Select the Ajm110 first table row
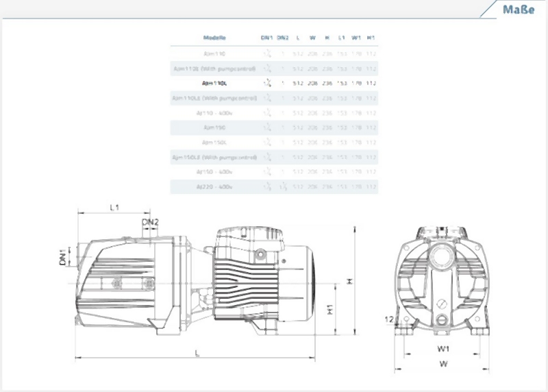This screenshot has width=548, height=392. pyautogui.click(x=274, y=54)
